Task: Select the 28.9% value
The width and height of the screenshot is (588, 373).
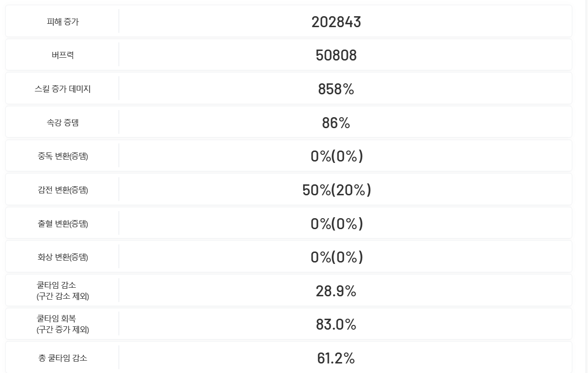Action: pos(336,291)
